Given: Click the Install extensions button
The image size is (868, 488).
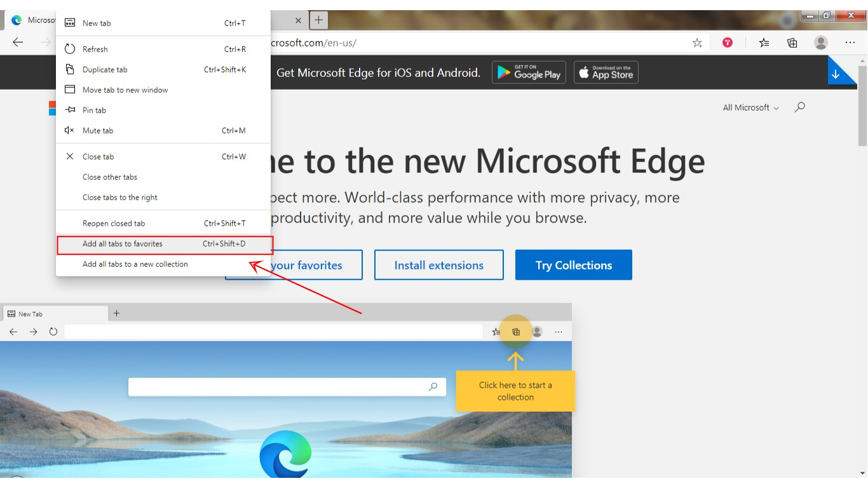Looking at the screenshot, I should pos(439,265).
